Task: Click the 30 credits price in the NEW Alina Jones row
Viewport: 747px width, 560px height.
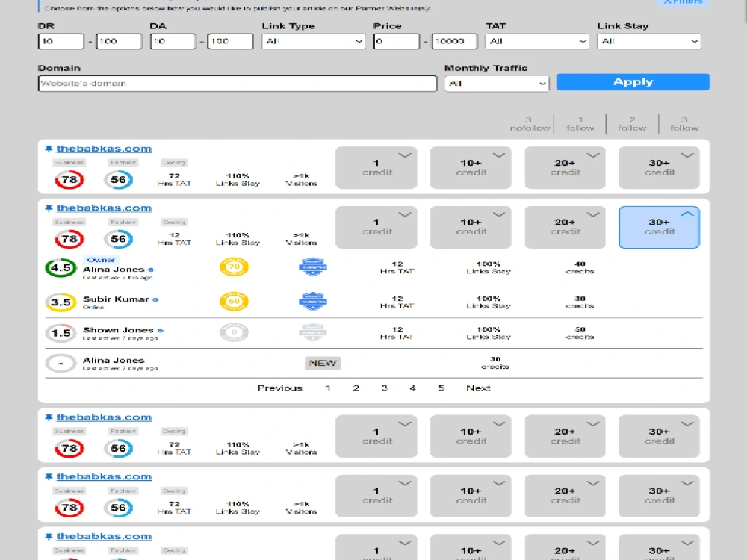Action: [x=495, y=363]
